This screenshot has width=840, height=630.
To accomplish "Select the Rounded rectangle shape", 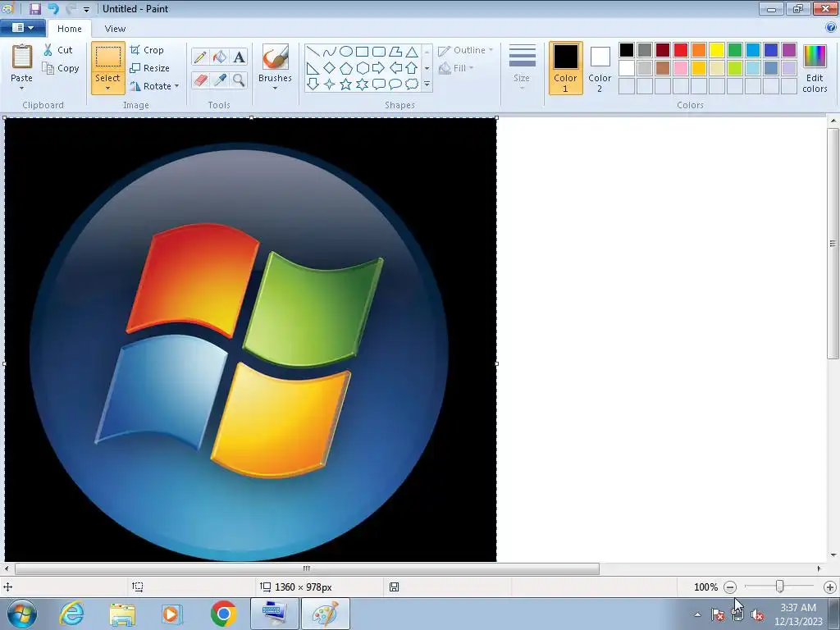I will click(x=379, y=52).
